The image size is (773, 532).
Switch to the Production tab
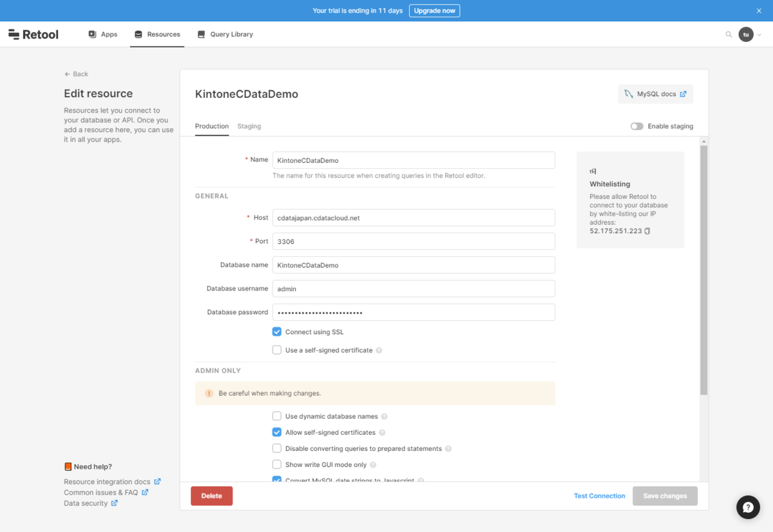coord(212,126)
